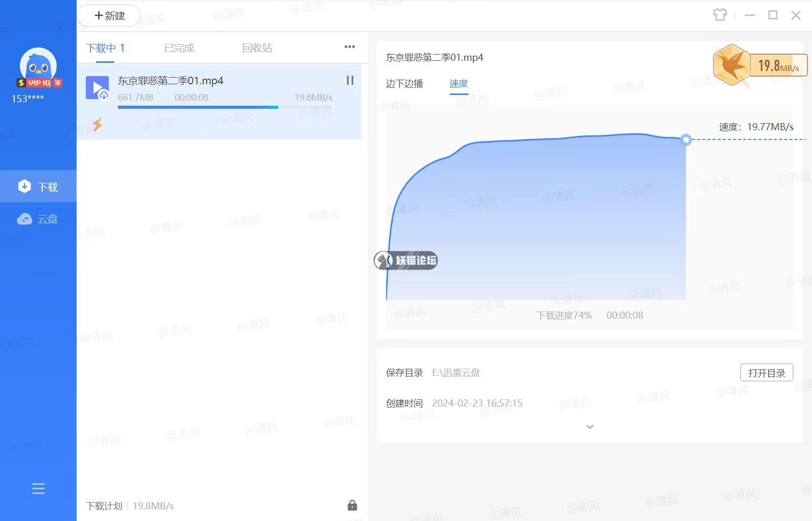Image resolution: width=812 pixels, height=521 pixels.
Task: Click the 东京罪恶第二季01.mp4 name in task list
Action: (x=171, y=81)
